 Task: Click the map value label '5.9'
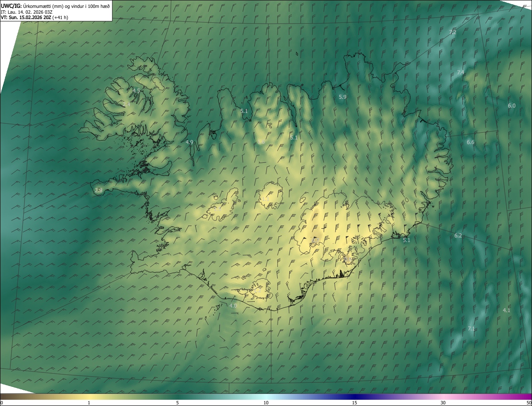click(342, 97)
